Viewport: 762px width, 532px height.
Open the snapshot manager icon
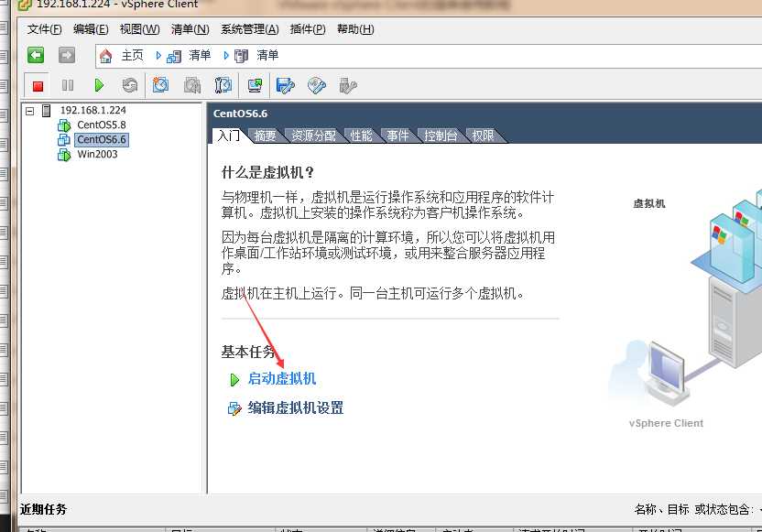223,85
